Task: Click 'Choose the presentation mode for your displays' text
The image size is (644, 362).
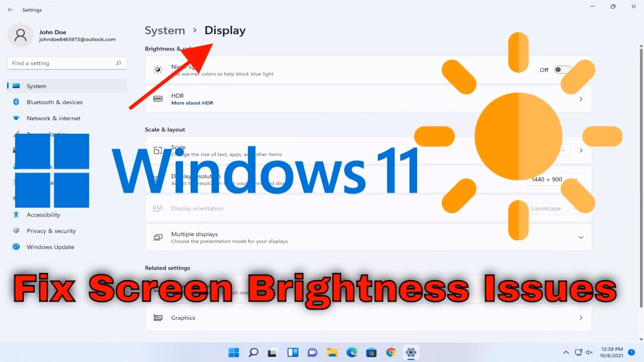Action: (229, 241)
